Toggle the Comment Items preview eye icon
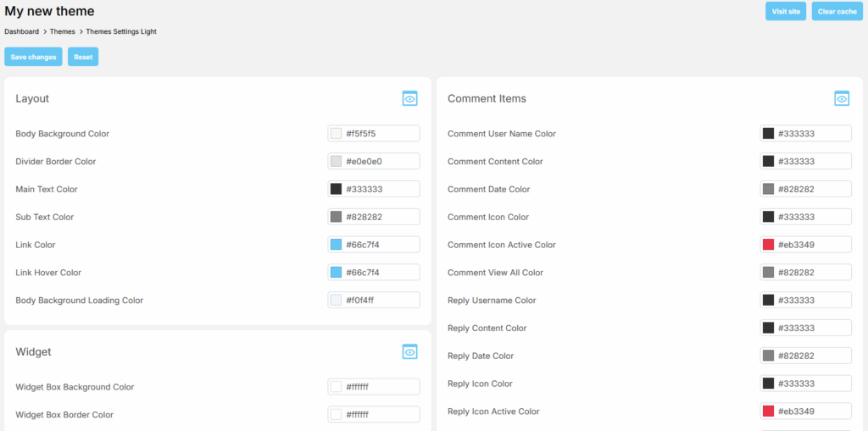868x431 pixels. point(842,99)
